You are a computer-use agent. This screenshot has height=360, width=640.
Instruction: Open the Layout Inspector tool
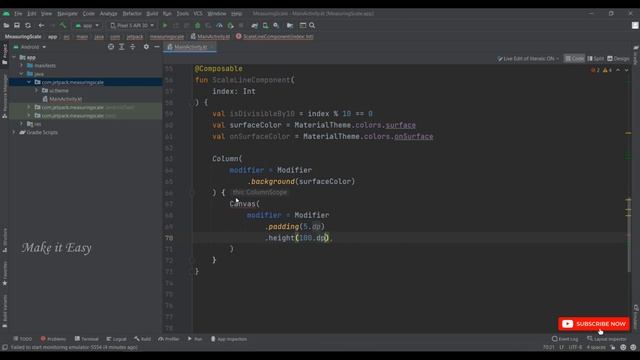point(607,339)
